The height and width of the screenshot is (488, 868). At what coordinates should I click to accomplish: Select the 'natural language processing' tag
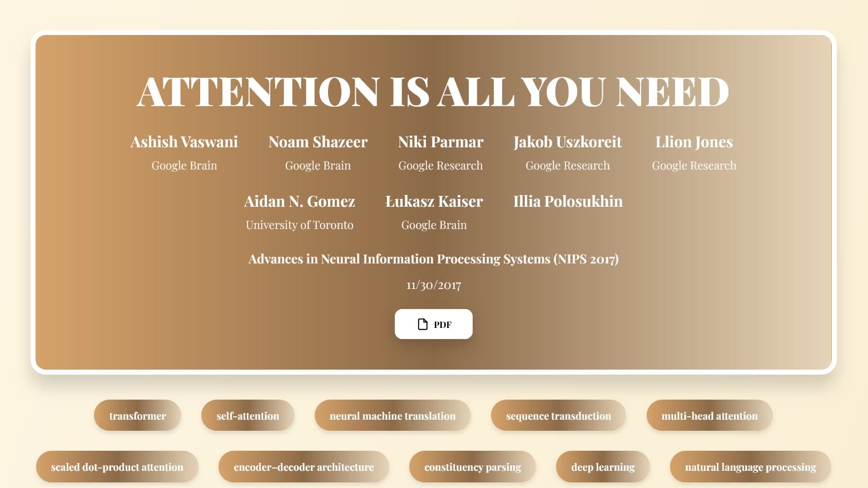(750, 467)
